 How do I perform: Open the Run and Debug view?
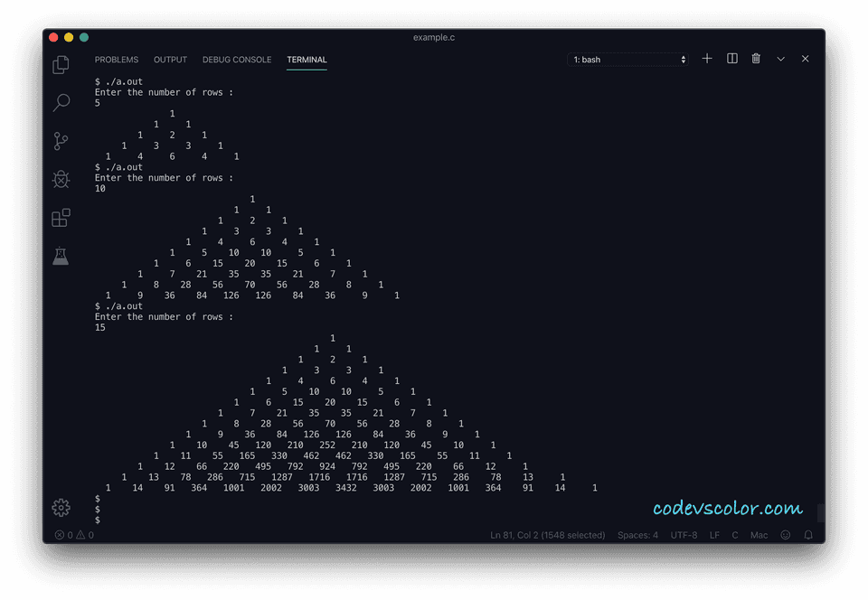click(61, 179)
